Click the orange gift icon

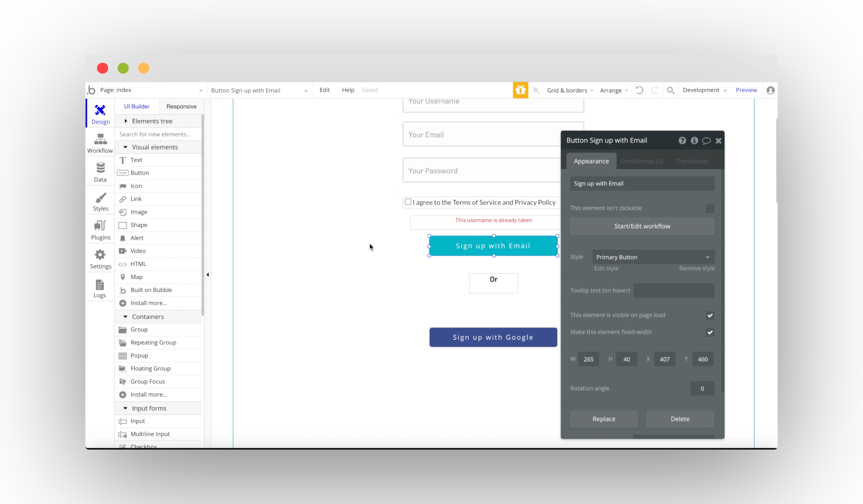[x=520, y=90]
